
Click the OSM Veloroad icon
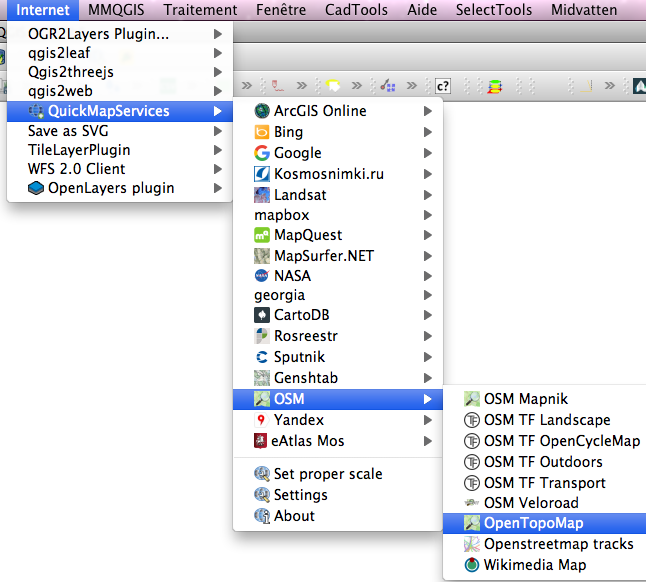[472, 503]
